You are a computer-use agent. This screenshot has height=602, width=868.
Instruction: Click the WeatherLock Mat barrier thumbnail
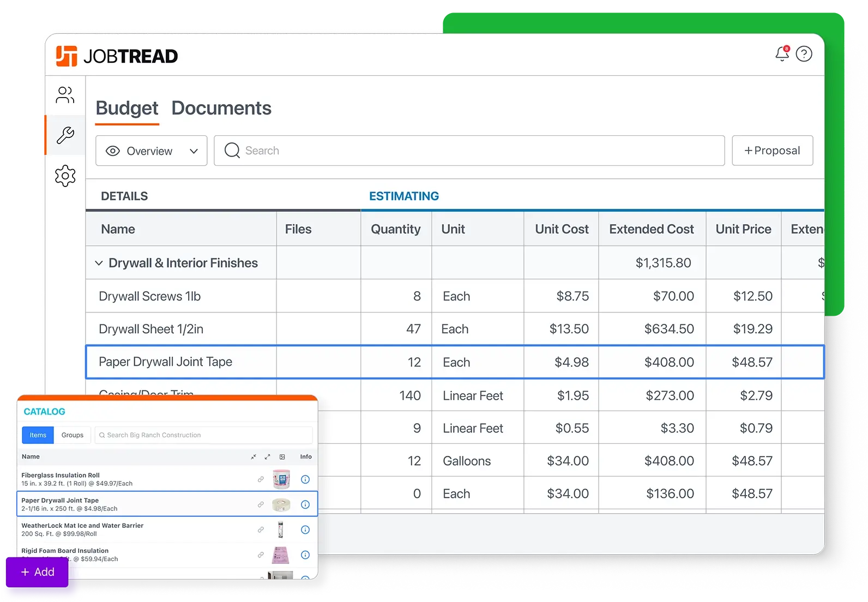tap(281, 529)
